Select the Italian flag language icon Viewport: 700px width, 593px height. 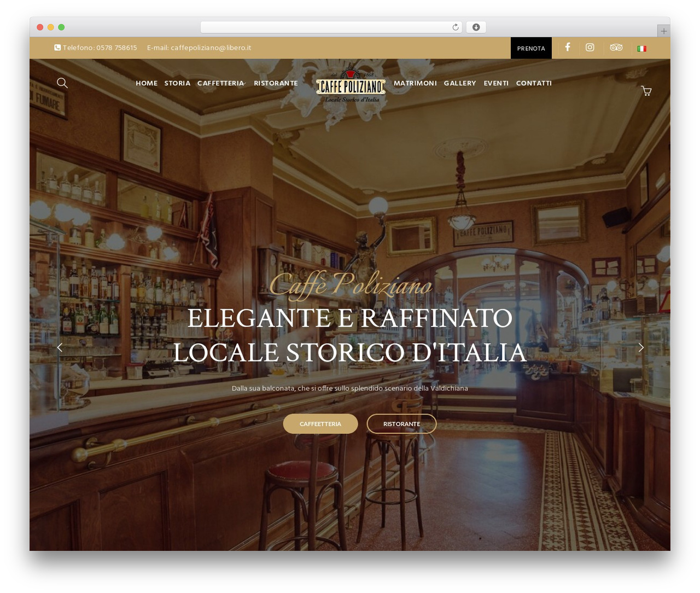[642, 49]
